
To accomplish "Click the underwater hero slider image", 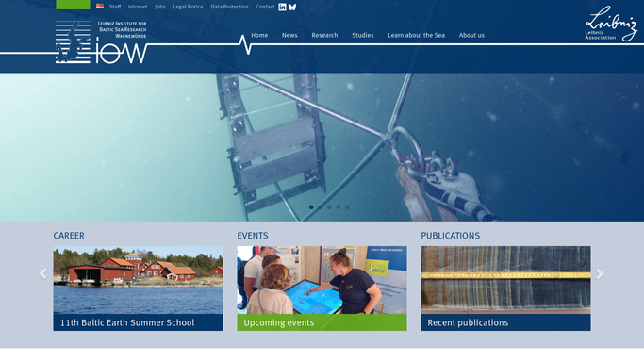I will (322, 147).
